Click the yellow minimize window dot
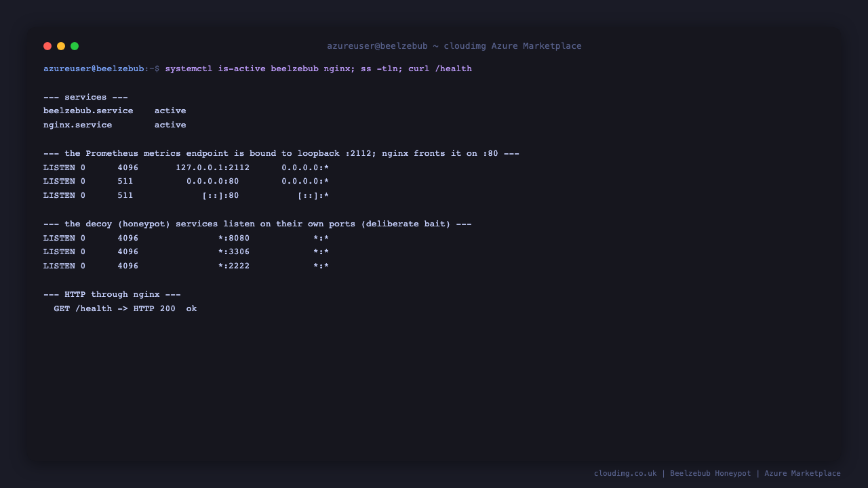 pyautogui.click(x=61, y=46)
